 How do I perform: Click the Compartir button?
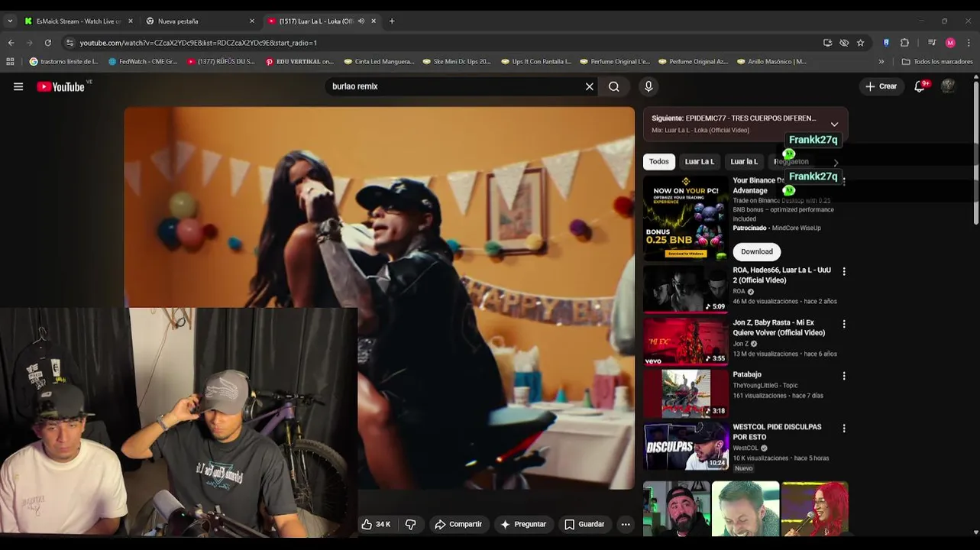point(458,524)
